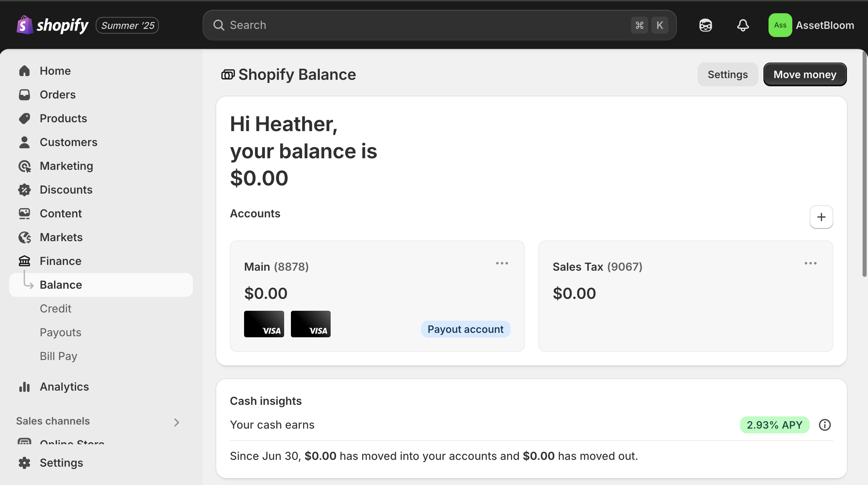
Task: Open the Summer '25 edition badge
Action: tap(127, 25)
